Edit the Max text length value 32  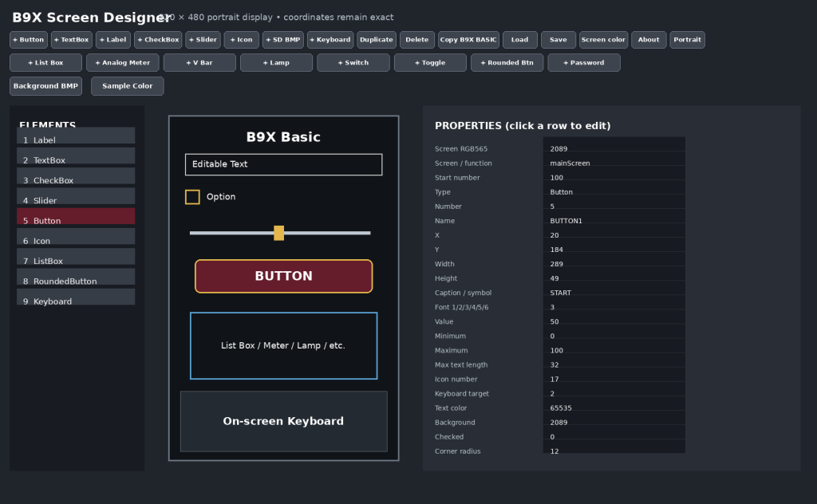tap(614, 360)
